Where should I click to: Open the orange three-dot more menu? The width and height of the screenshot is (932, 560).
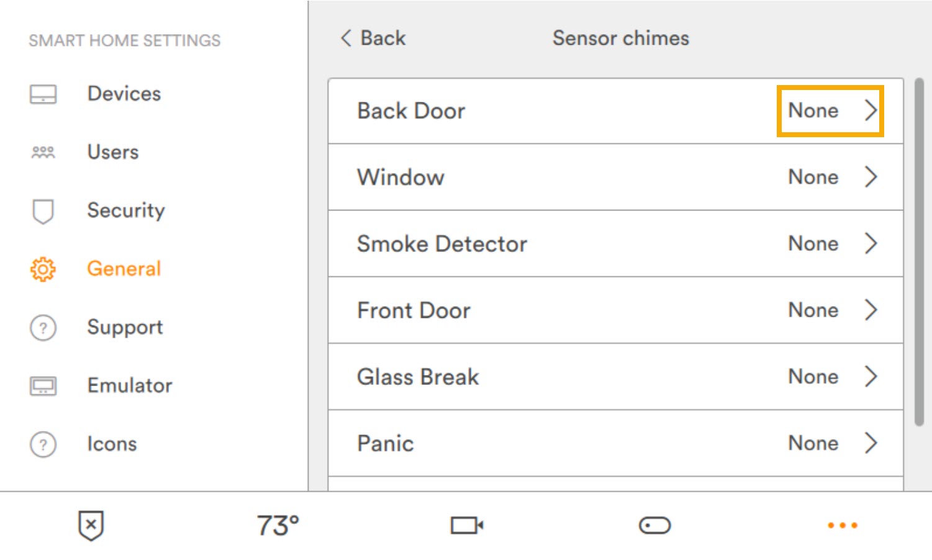(842, 526)
